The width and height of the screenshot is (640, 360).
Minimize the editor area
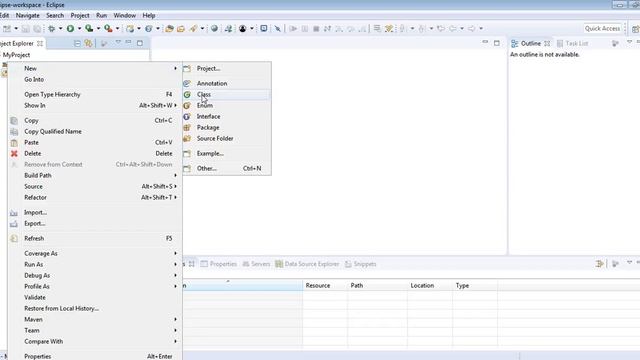485,42
